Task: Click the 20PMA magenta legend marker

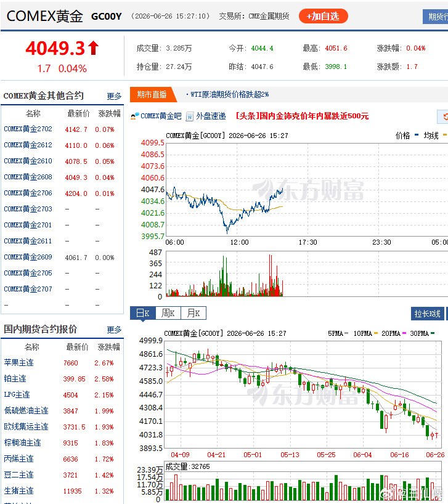Action: (404, 333)
